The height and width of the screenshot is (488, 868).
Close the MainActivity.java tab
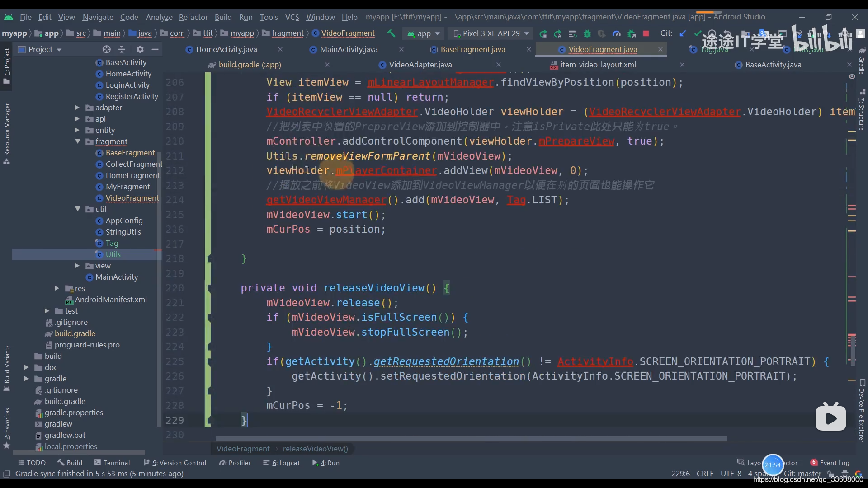coord(401,49)
